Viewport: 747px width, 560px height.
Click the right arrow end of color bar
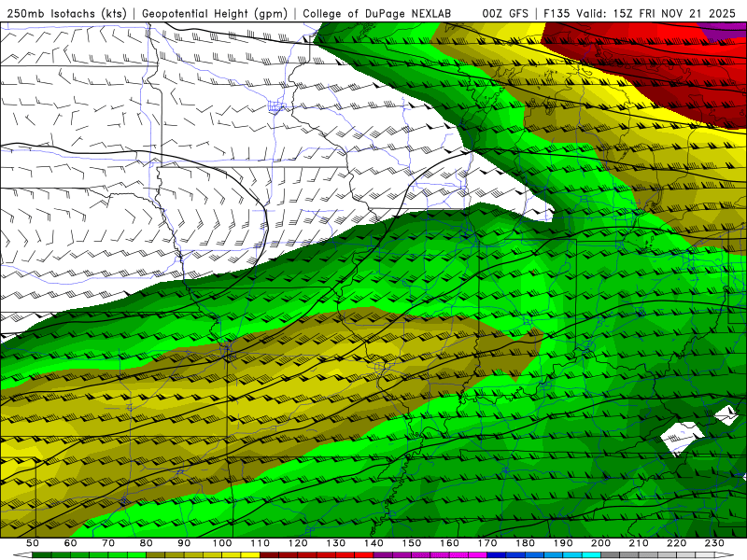coord(725,555)
